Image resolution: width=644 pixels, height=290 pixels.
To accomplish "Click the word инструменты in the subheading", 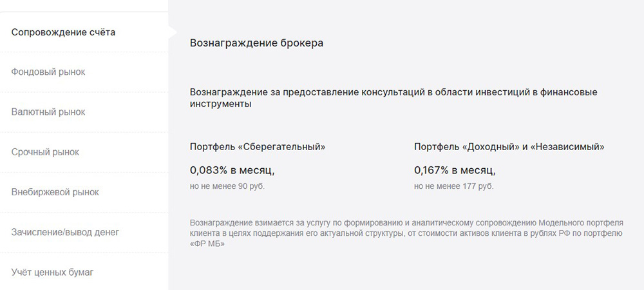I will tap(220, 104).
